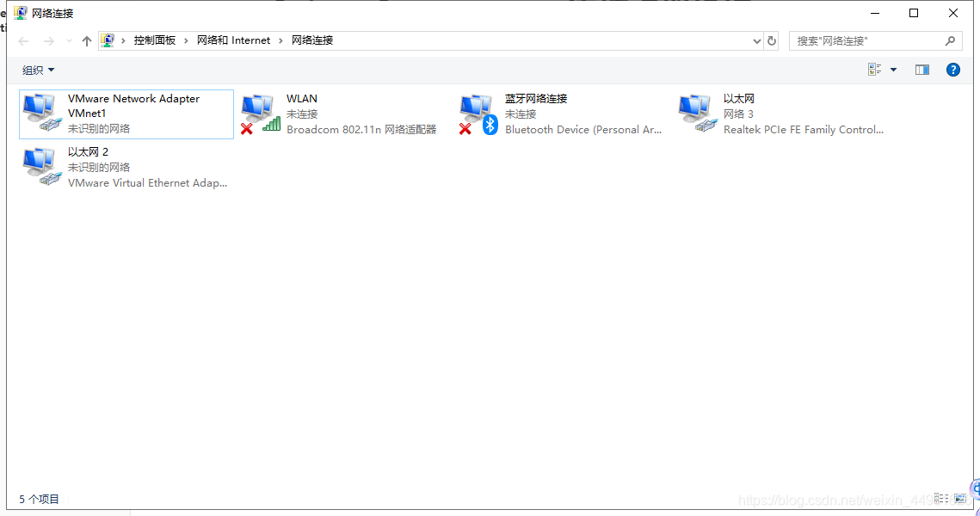Viewport: 980px width, 516px height.
Task: Select the VMware Network Adapter VMnet1 icon
Action: 42,113
